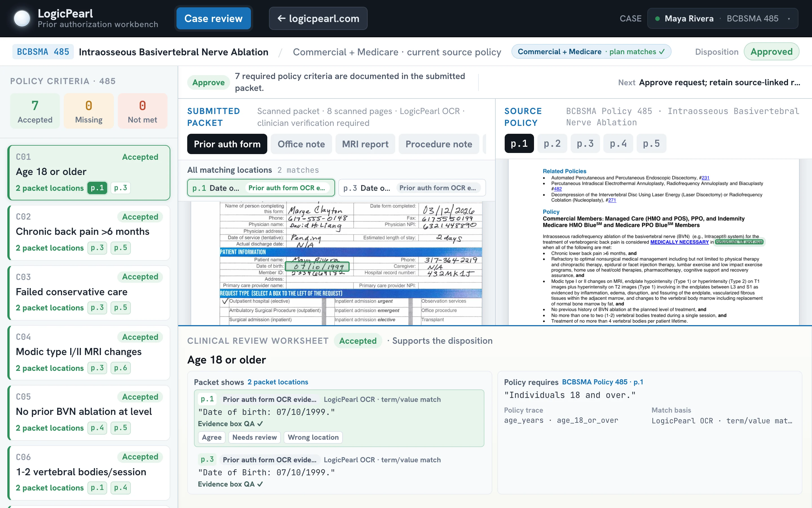The width and height of the screenshot is (812, 508).
Task: Go back to logicpearl.com link
Action: coord(318,18)
